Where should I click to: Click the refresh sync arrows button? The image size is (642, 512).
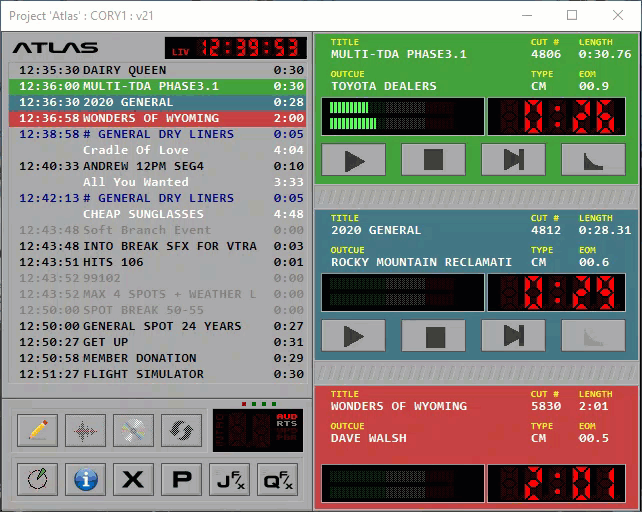(x=181, y=430)
